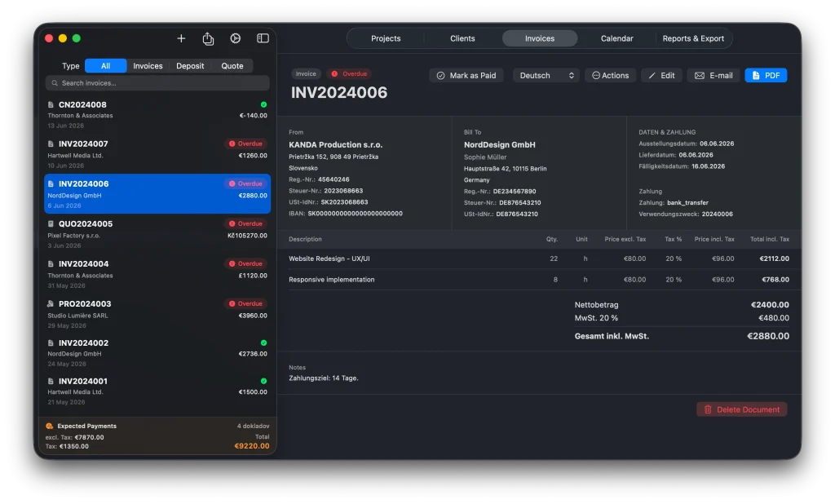This screenshot has height=504, width=835.
Task: Click Delete Document button
Action: 742,409
